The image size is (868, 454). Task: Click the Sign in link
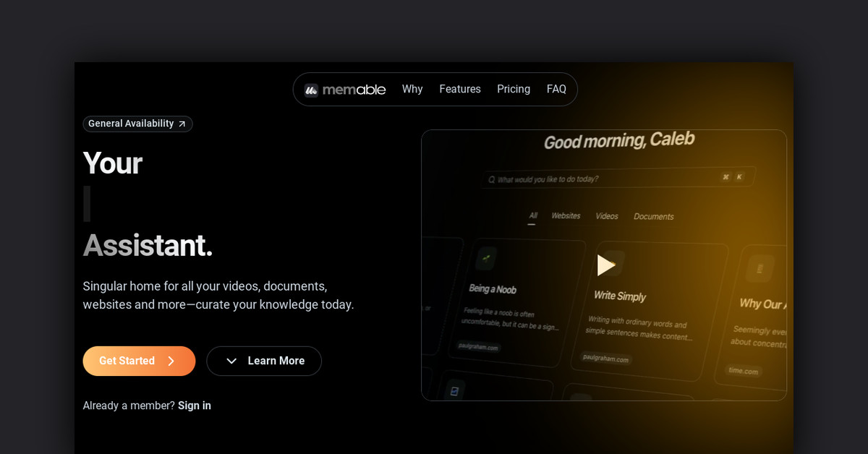[195, 406]
